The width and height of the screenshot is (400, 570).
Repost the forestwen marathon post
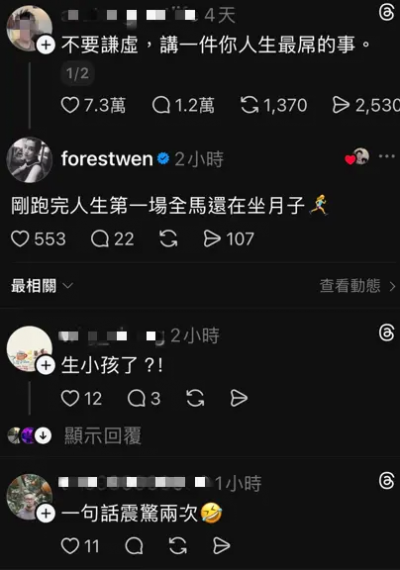click(x=168, y=239)
